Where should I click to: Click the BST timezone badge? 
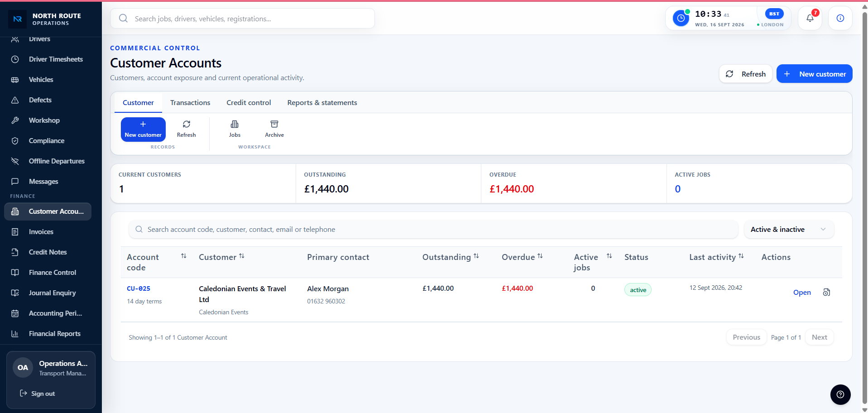pyautogui.click(x=774, y=14)
